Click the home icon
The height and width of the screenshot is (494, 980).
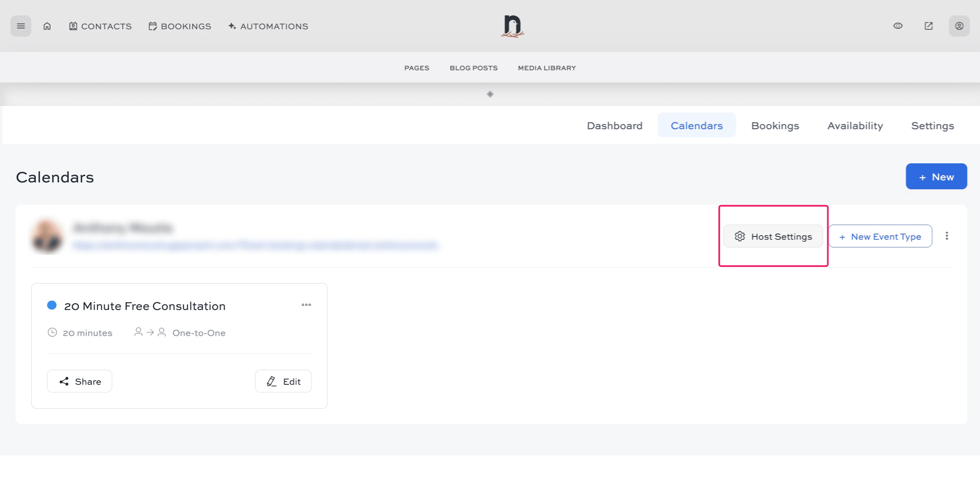(x=47, y=26)
